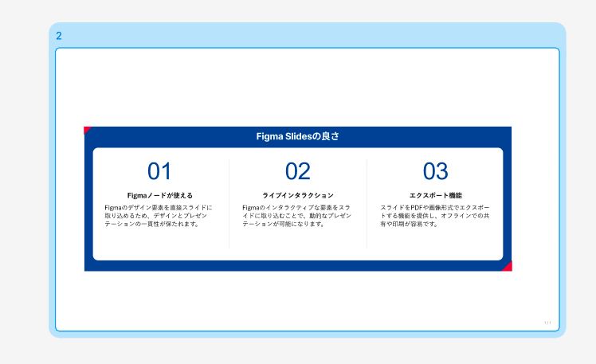This screenshot has height=364, width=596.
Task: Click the blue bar below the white card
Action: coord(297,265)
